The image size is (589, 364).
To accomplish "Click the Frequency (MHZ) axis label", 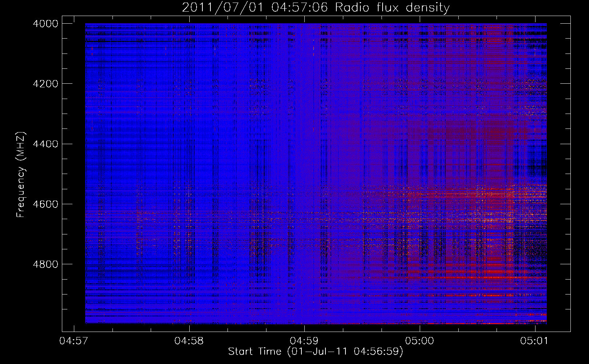I will click(21, 175).
